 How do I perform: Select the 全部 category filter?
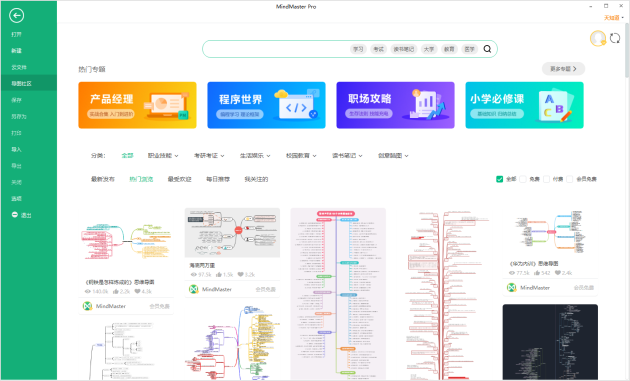pyautogui.click(x=127, y=156)
